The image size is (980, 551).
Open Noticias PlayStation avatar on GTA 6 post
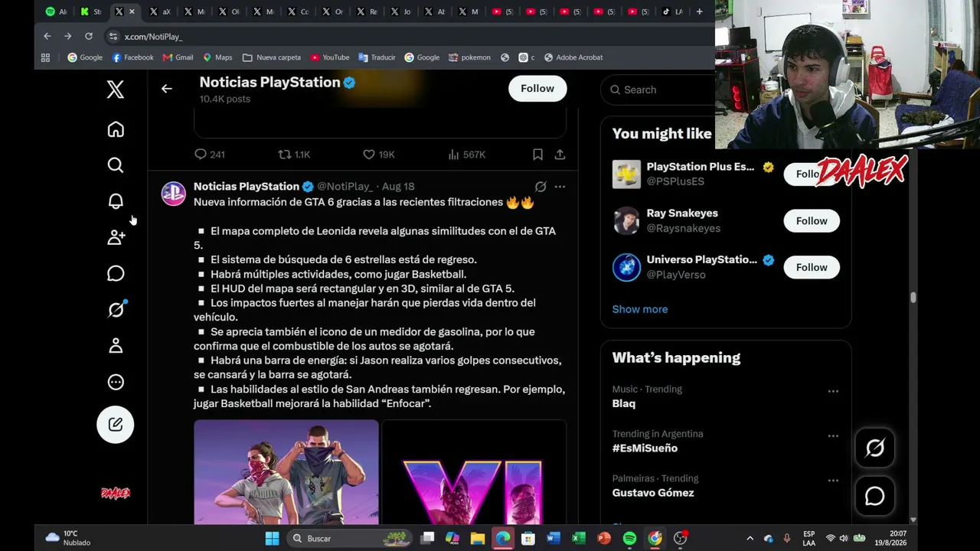tap(174, 194)
